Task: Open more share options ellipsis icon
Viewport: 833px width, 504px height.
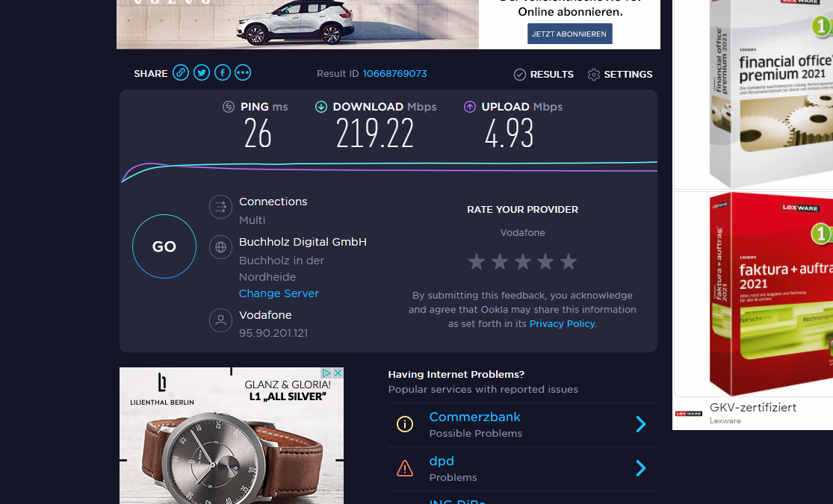Action: [x=243, y=72]
